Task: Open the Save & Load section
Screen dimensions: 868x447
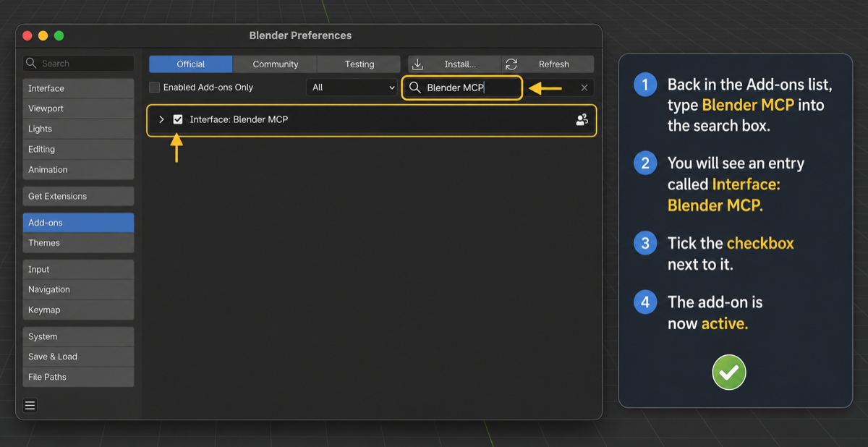Action: [x=78, y=357]
